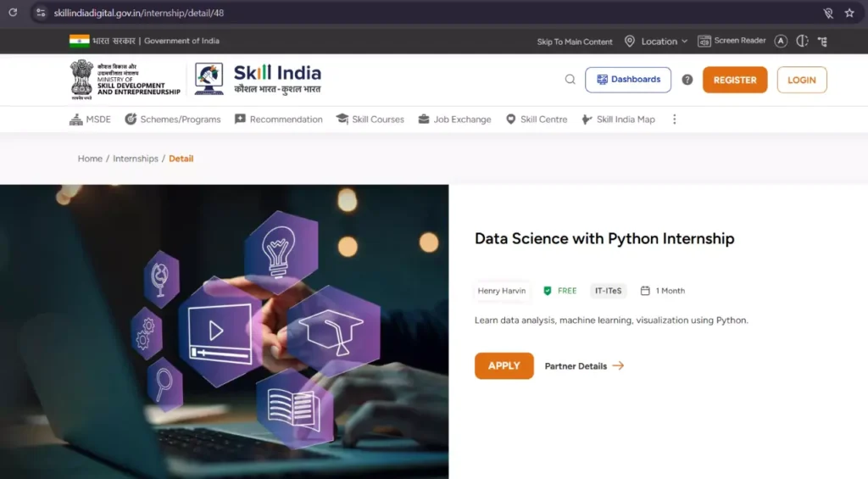Click the IT-ITeS sector tag
Screen dimensions: 868x479
(x=608, y=291)
